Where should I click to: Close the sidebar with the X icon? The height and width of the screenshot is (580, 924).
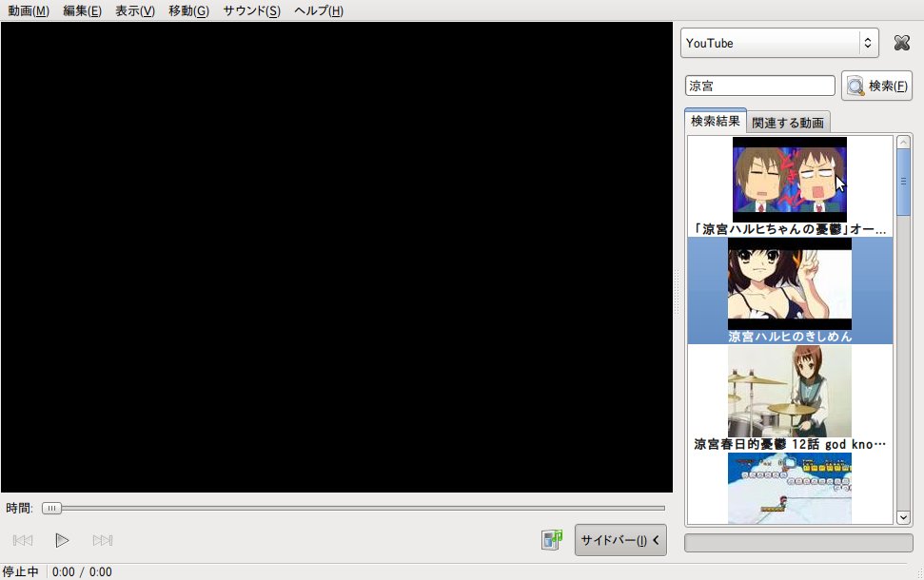pos(901,43)
